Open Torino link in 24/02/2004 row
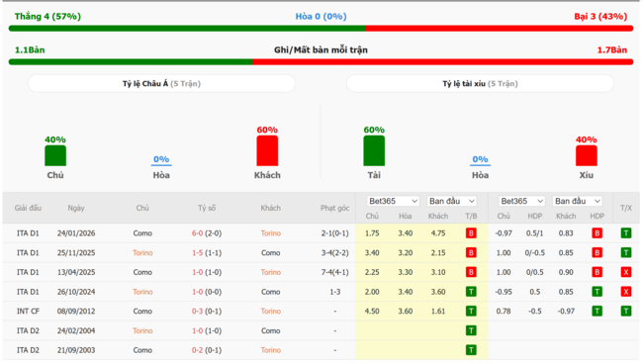The width and height of the screenshot is (643, 364). coord(142,330)
